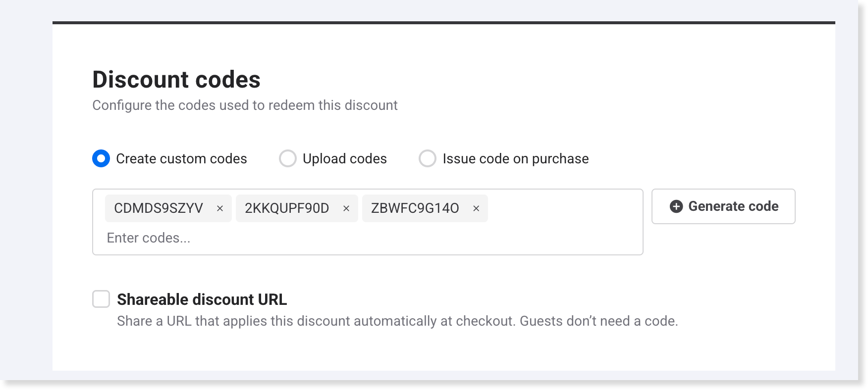Viewport: 868px width, 390px height.
Task: Remove the CDMDS9SZYV code chip
Action: tap(220, 209)
